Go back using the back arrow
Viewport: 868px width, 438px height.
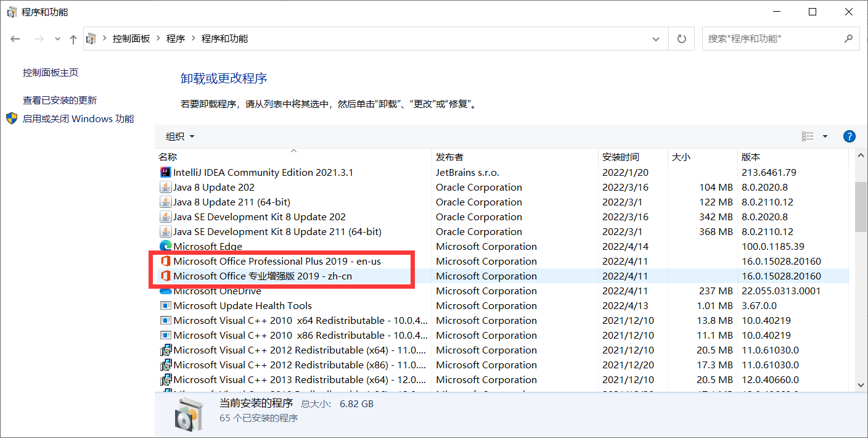pyautogui.click(x=15, y=39)
